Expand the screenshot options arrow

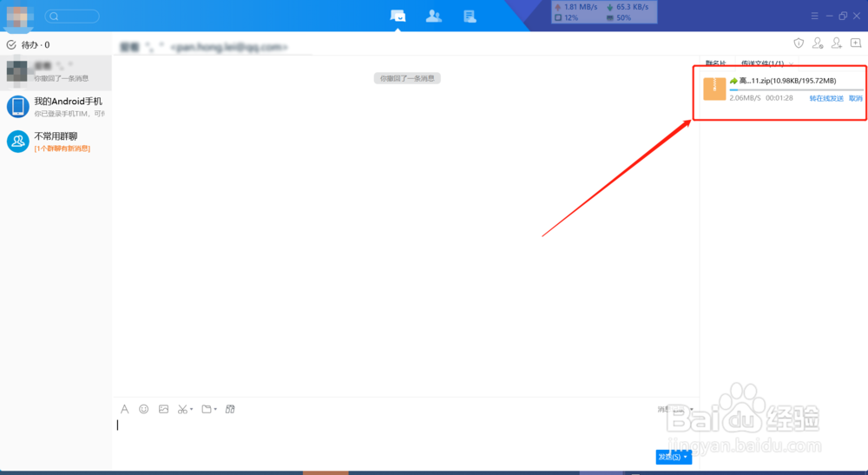[x=192, y=409]
